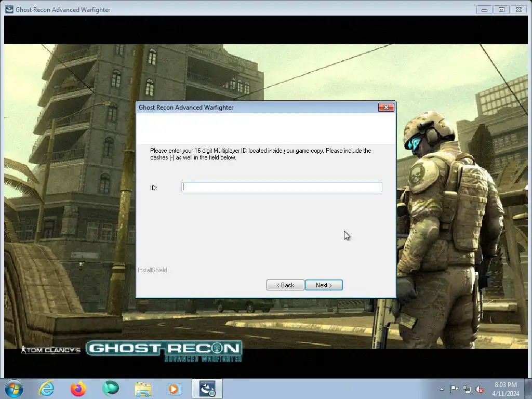Image resolution: width=532 pixels, height=399 pixels.
Task: Maximize the outer Ghost Recon window
Action: (x=501, y=10)
